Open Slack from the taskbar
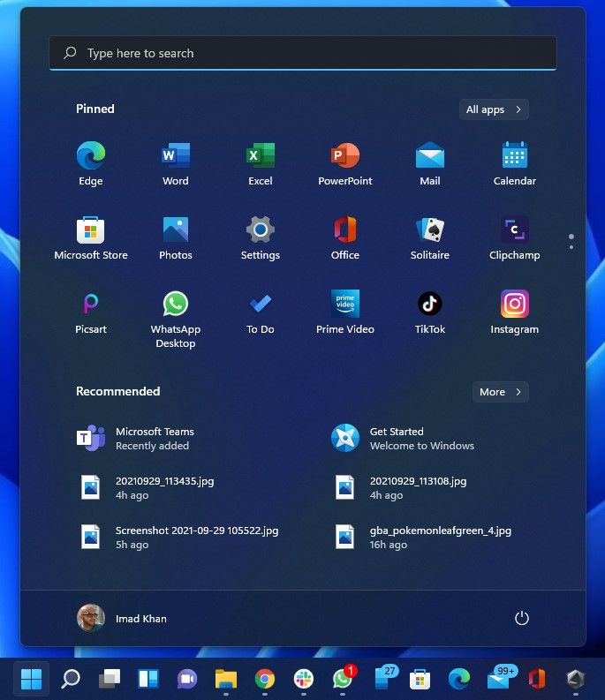 (x=304, y=679)
